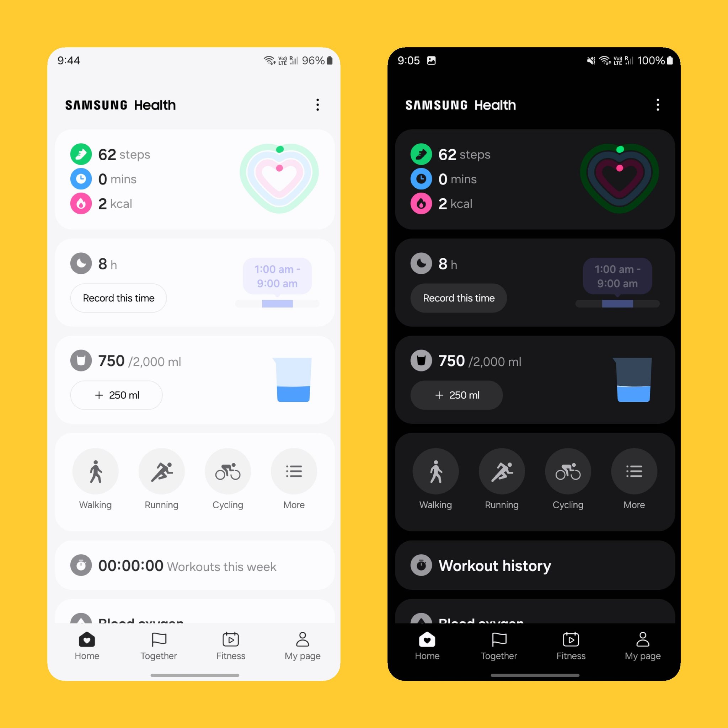Tap the steps counter icon
The image size is (728, 728).
point(80,154)
